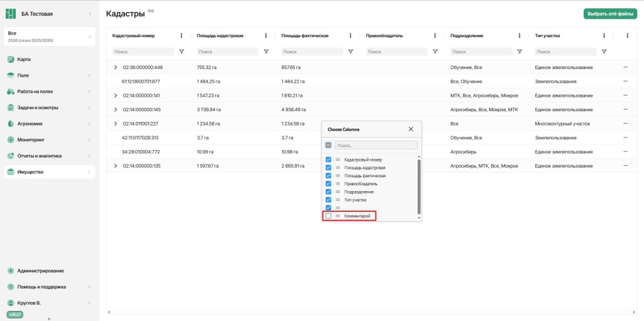The image size is (644, 321).
Task: Uncheck Тип участка column checkbox
Action: [x=328, y=200]
